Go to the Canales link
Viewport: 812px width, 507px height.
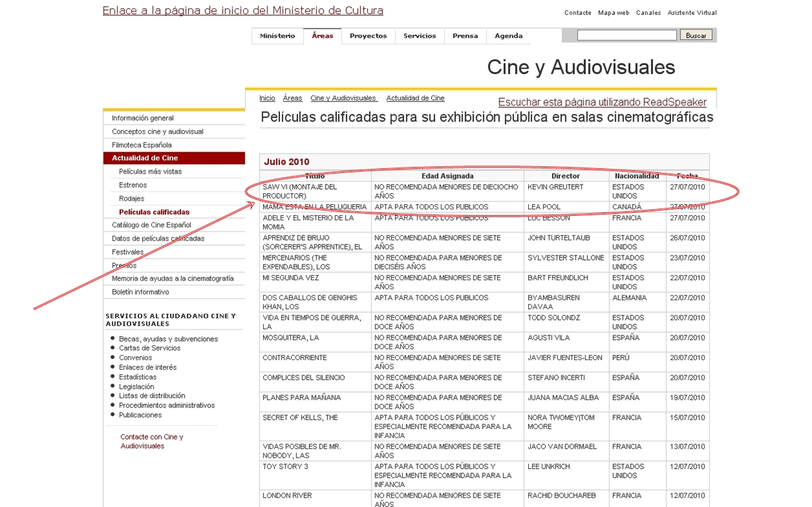(648, 13)
